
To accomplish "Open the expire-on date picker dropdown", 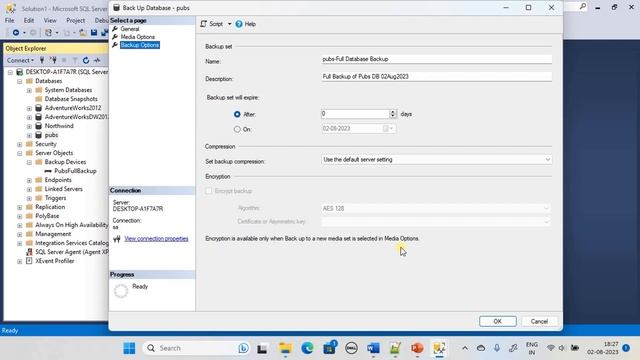I will pyautogui.click(x=388, y=129).
